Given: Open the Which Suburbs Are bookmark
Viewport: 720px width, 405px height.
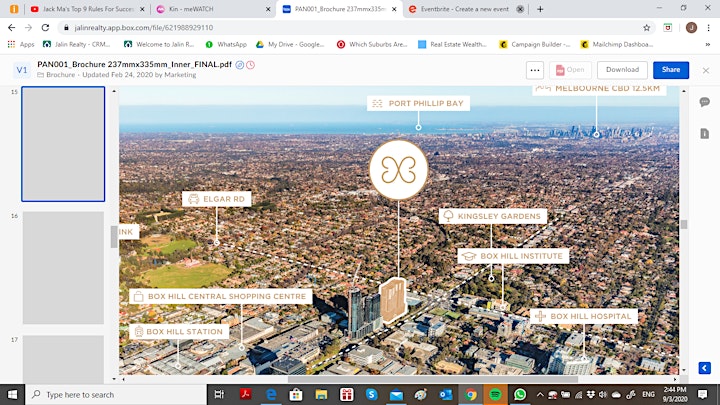Looking at the screenshot, I should [x=372, y=45].
